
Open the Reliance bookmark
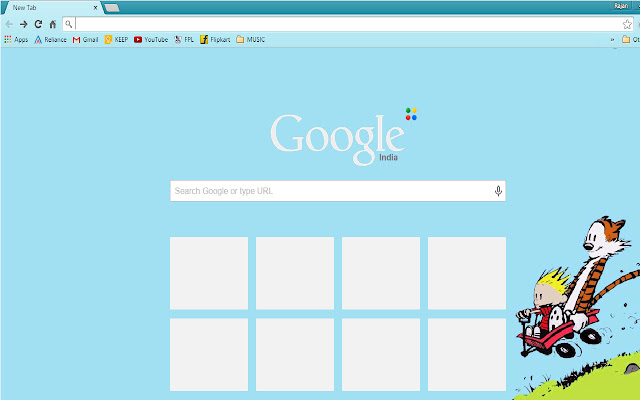(51, 40)
